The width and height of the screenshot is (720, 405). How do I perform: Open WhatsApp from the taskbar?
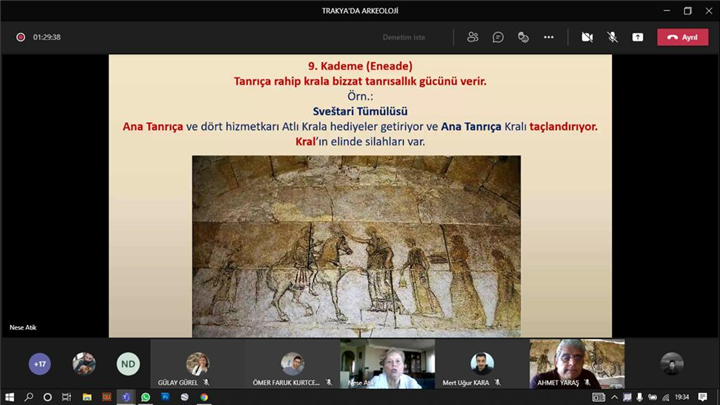point(146,397)
